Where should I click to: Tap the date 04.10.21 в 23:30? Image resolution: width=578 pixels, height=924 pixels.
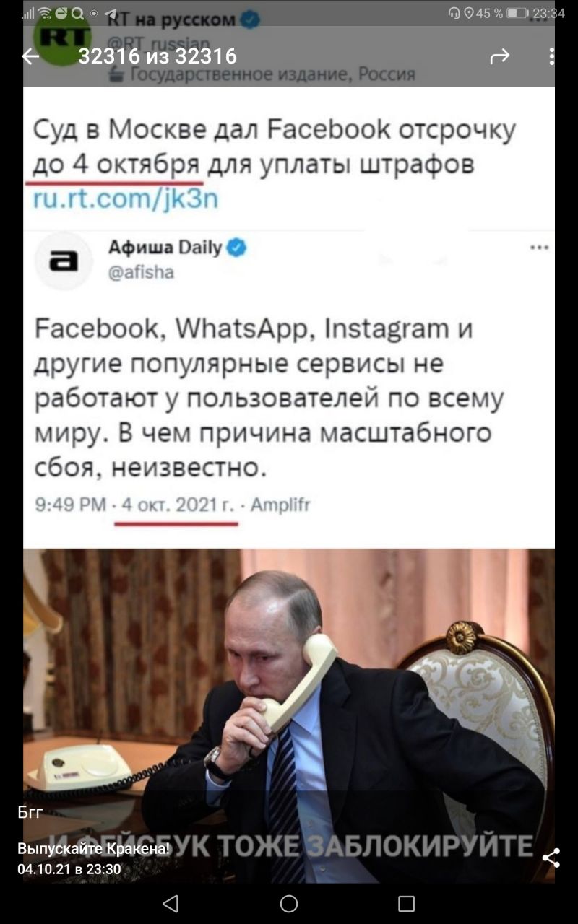point(69,868)
